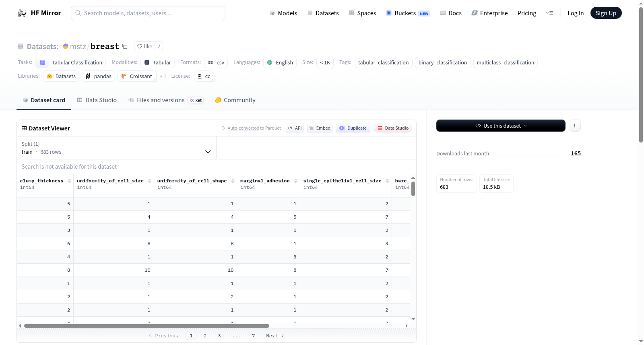Focus the search models, datasets, users field
The height and width of the screenshot is (345, 644).
(148, 13)
